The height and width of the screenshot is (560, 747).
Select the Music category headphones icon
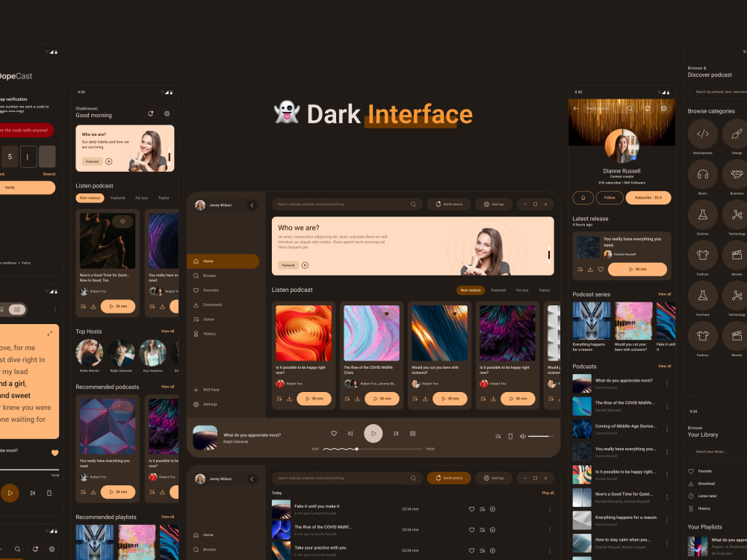(703, 174)
